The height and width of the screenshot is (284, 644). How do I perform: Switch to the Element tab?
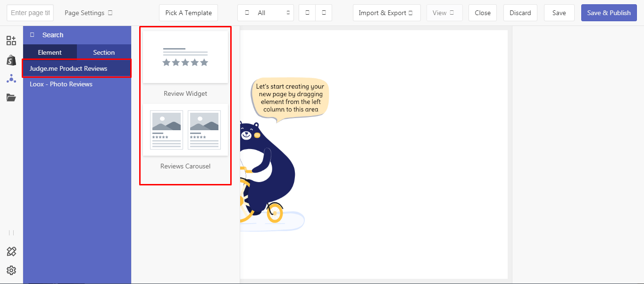click(50, 52)
